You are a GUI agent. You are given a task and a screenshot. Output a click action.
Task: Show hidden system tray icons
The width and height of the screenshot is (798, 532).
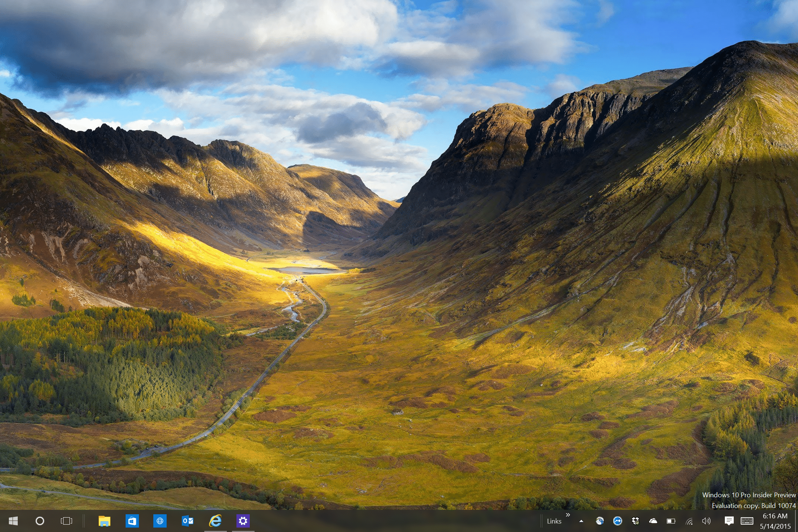pyautogui.click(x=581, y=521)
